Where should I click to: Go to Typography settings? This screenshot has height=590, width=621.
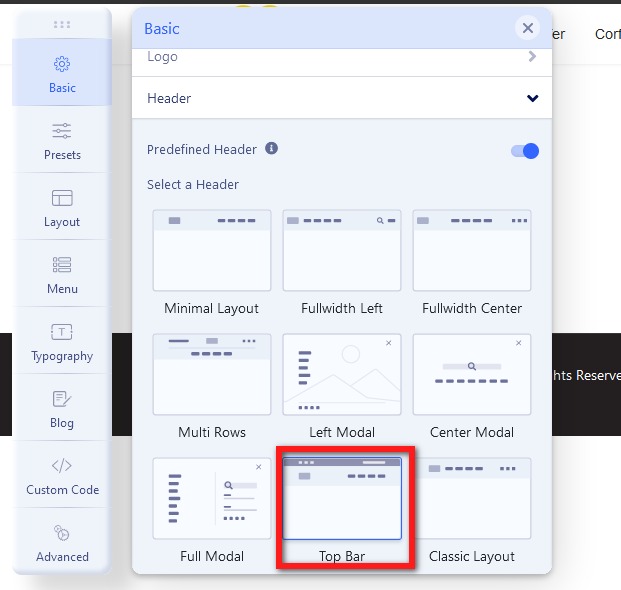point(62,340)
